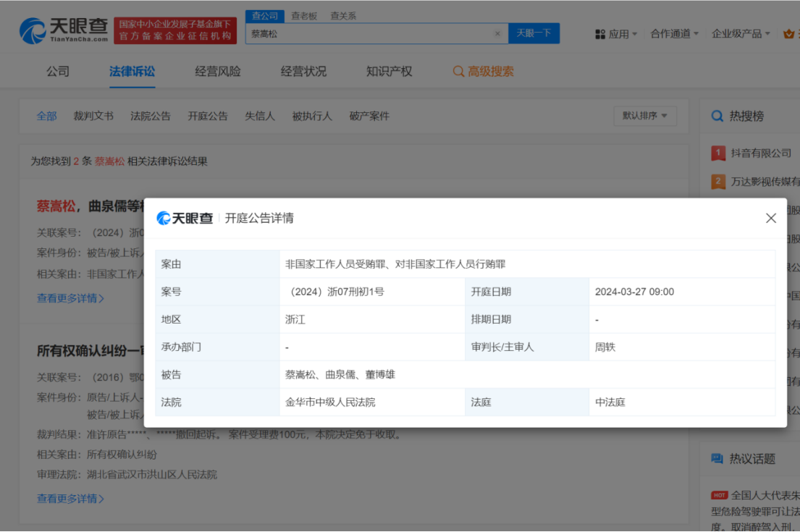The height and width of the screenshot is (532, 800).
Task: Click the 热议话题 chat icon
Action: tap(717, 458)
